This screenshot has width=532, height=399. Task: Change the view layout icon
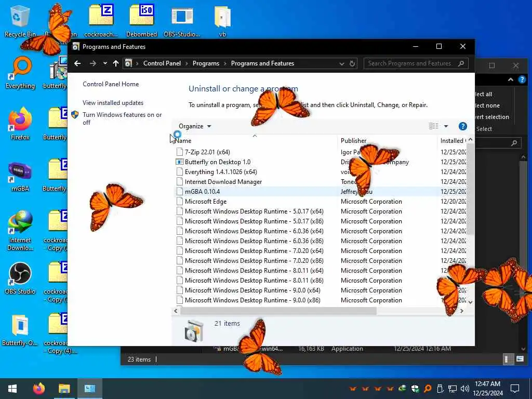click(x=434, y=126)
